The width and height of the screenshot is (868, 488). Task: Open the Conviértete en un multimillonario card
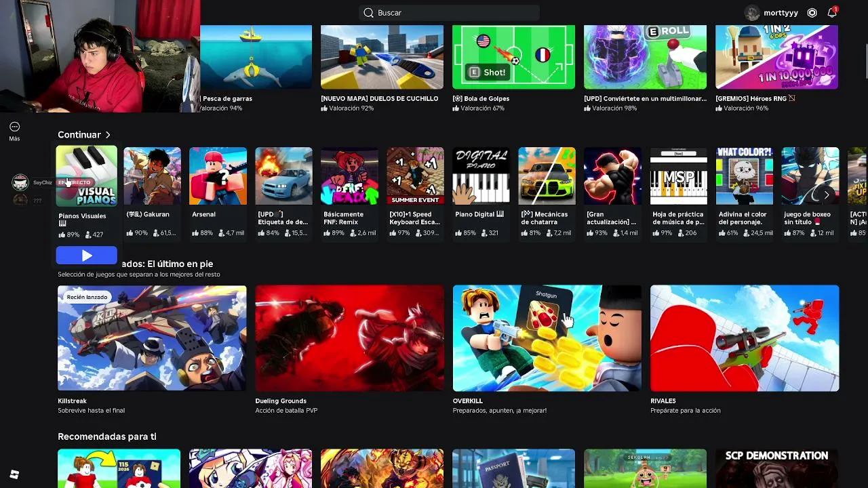[x=645, y=57]
